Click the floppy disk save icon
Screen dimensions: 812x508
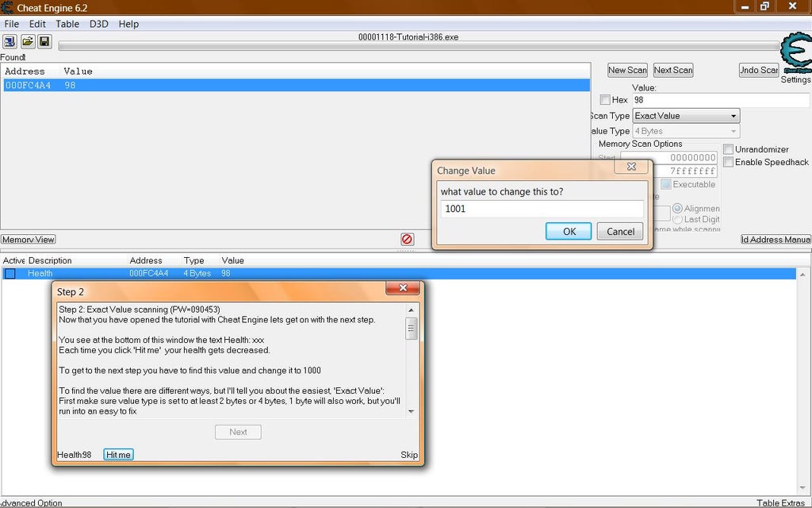coord(44,41)
